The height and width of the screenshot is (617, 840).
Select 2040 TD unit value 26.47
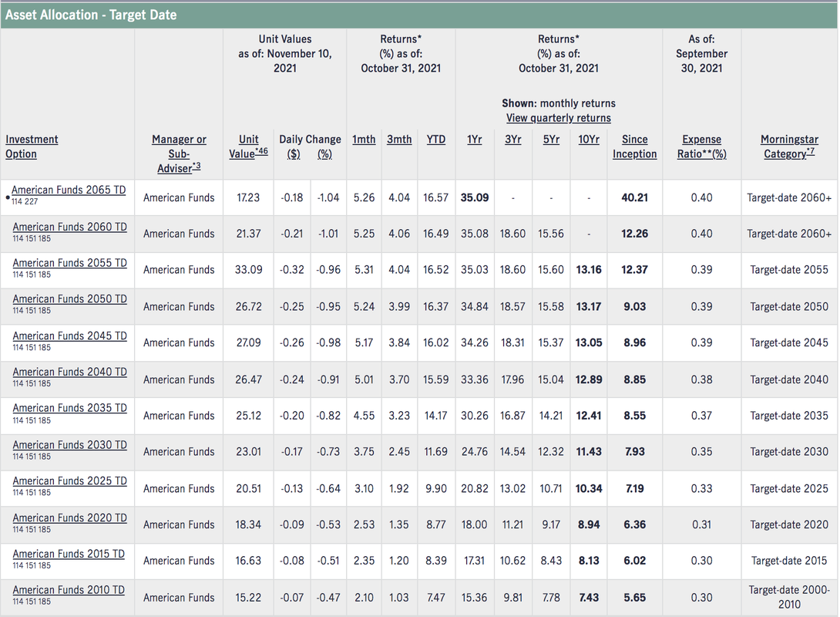[249, 379]
